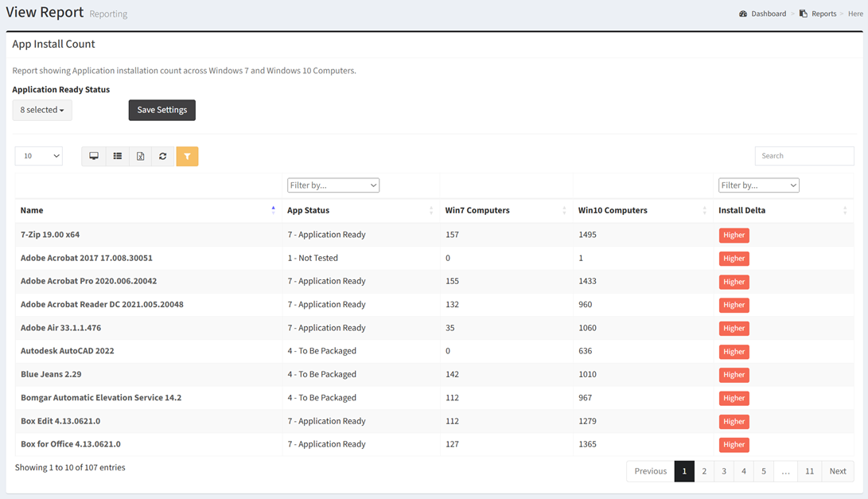Click the monitor display view icon

pyautogui.click(x=94, y=156)
